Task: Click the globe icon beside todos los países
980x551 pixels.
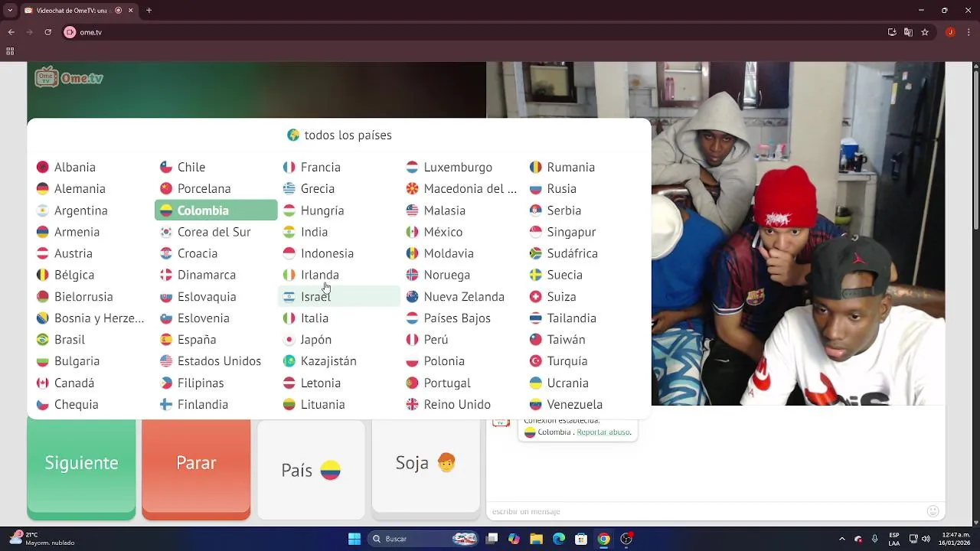Action: coord(293,135)
